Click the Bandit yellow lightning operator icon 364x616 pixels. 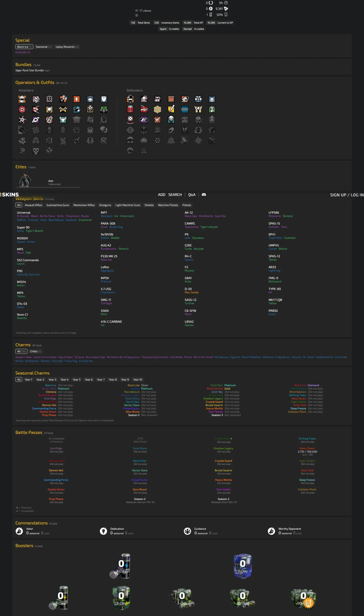coord(171,109)
